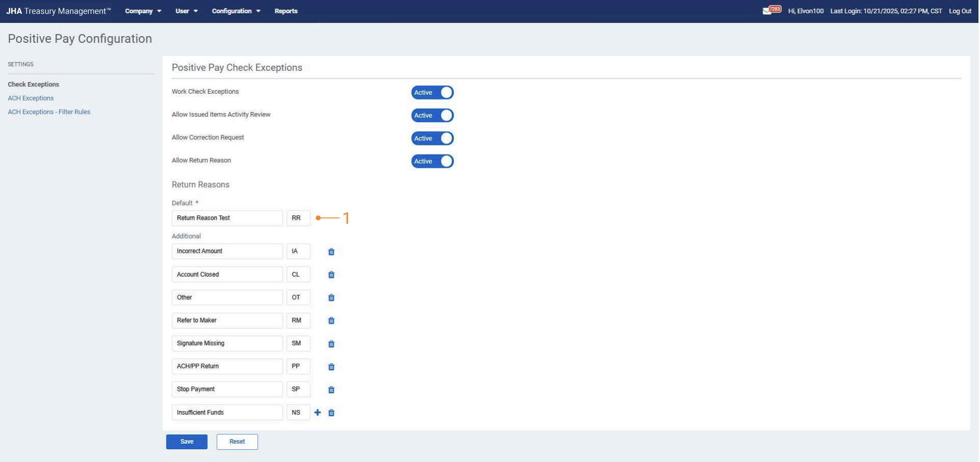Expand the Configuration menu
Viewport: 980px width, 462px height.
click(x=236, y=11)
